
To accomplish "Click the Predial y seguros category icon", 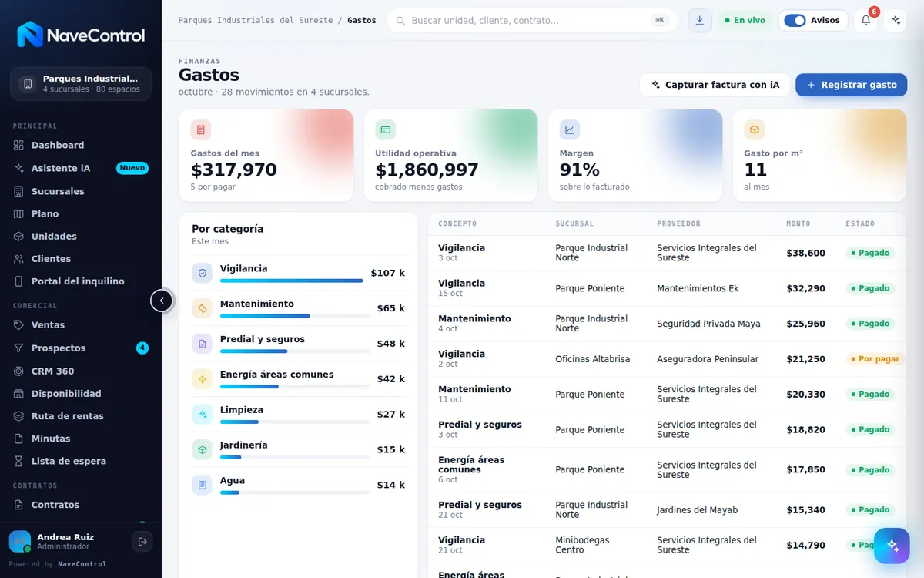I will [203, 344].
